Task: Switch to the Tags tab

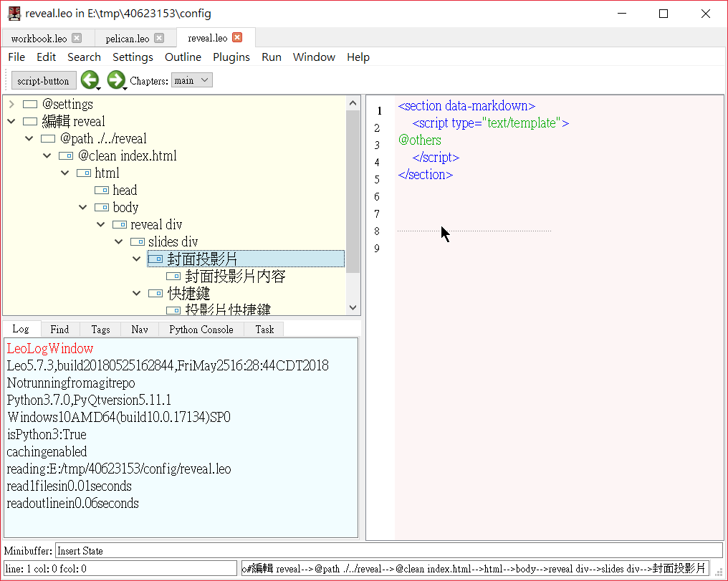Action: 100,330
